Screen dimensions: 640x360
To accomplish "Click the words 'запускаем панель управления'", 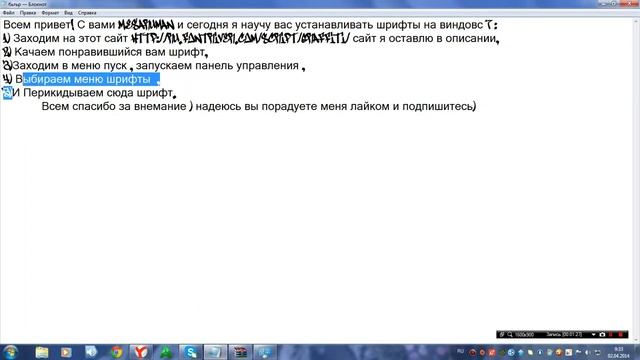I will click(x=217, y=66).
